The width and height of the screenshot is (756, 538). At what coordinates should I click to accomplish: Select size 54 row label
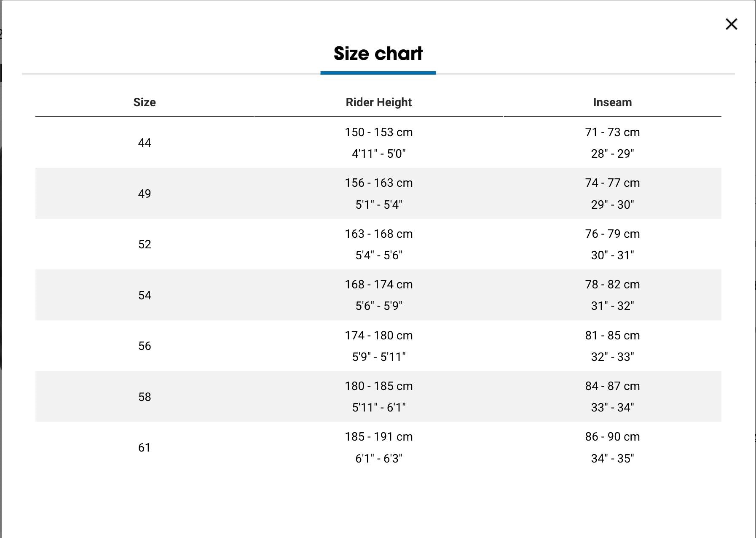[145, 295]
